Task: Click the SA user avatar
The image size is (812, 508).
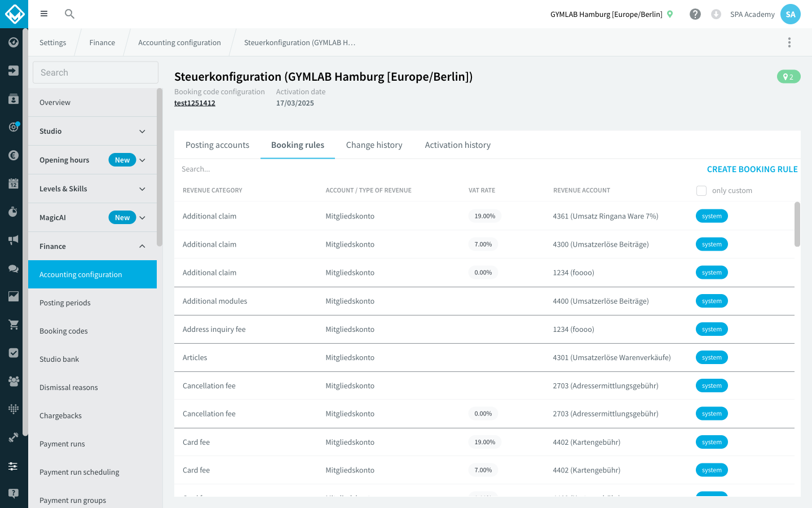Action: [x=791, y=14]
